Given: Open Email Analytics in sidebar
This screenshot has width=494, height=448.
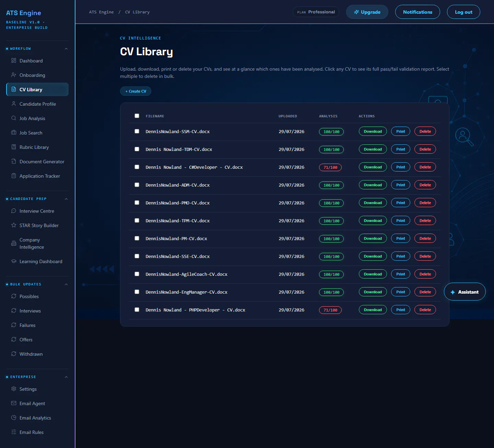Looking at the screenshot, I should click(37, 418).
